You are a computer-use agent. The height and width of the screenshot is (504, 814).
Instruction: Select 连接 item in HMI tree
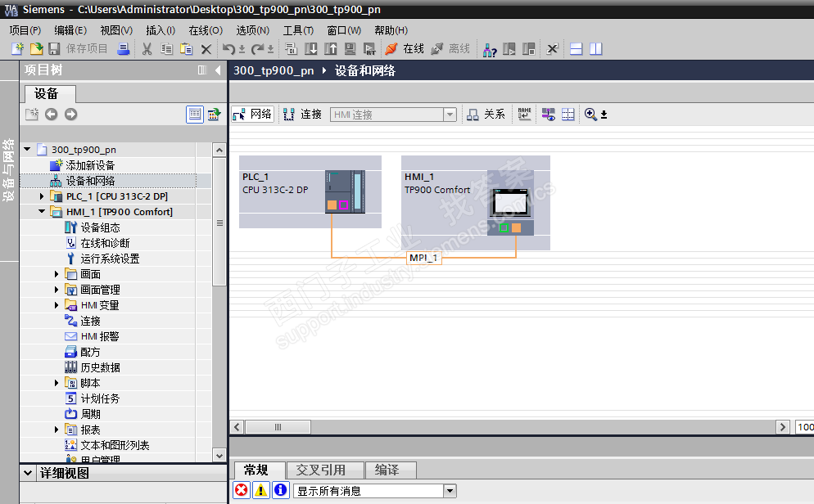pyautogui.click(x=90, y=321)
